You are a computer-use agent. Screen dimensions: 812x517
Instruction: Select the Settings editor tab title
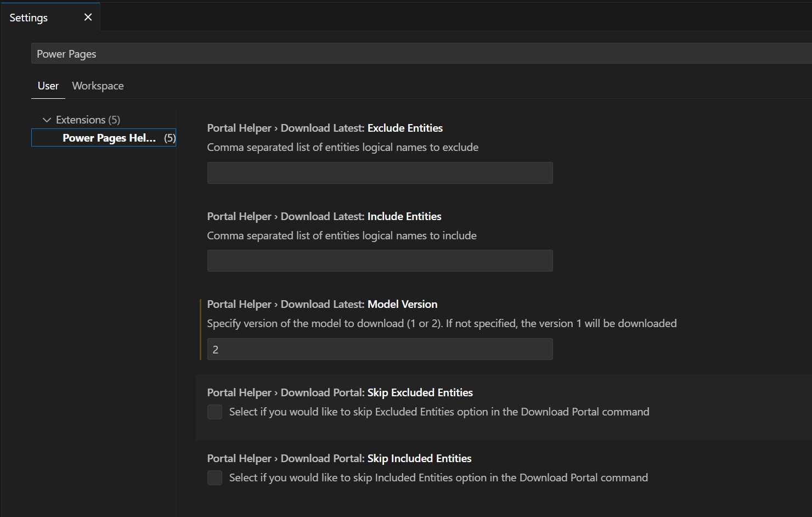(29, 18)
